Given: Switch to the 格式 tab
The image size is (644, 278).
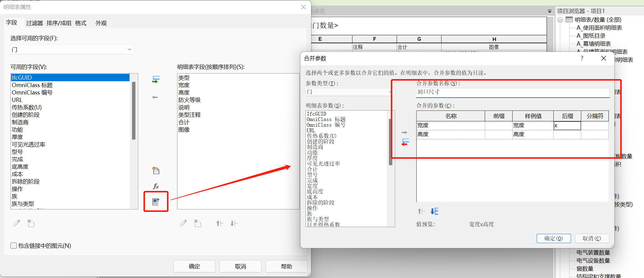Looking at the screenshot, I should pos(81,23).
